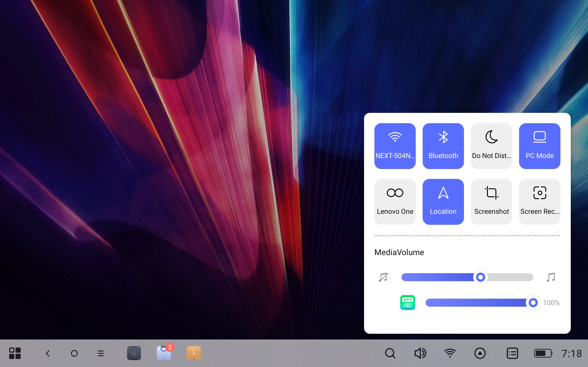Open the notification list icon in taskbar

(512, 353)
